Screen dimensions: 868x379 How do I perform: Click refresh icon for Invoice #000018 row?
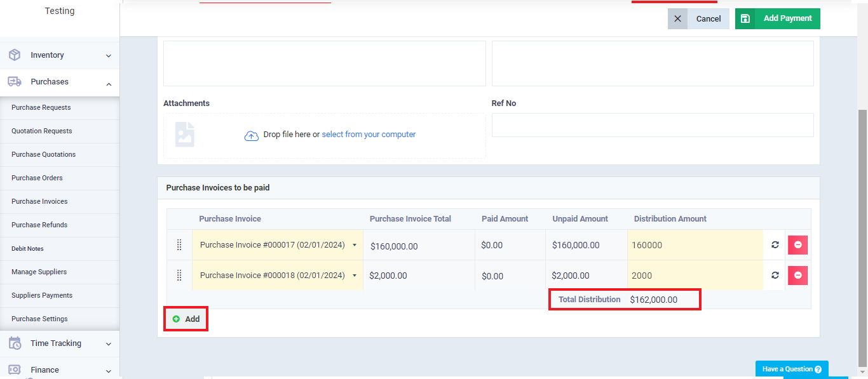(x=775, y=275)
